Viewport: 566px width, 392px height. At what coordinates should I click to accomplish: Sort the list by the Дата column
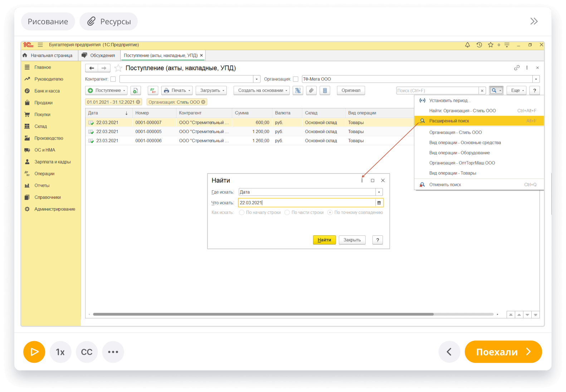[x=108, y=113]
